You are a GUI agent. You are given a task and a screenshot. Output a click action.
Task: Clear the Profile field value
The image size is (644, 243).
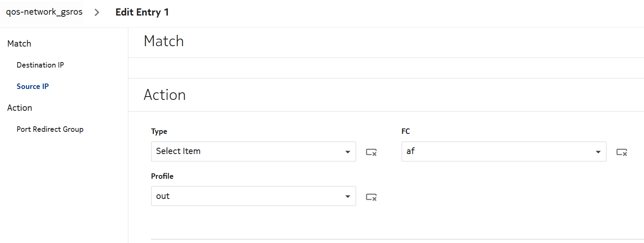pos(371,196)
